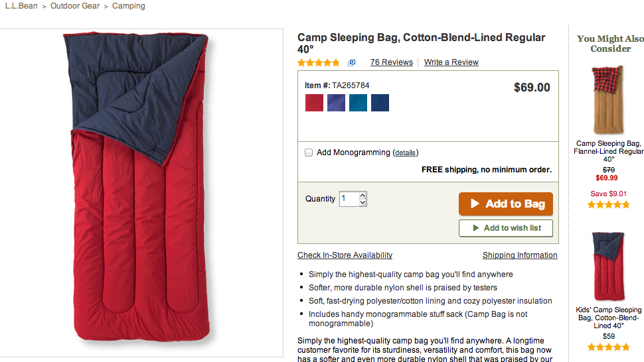Click the Quantity input field
Viewport: 644px width, 362px height.
[349, 199]
